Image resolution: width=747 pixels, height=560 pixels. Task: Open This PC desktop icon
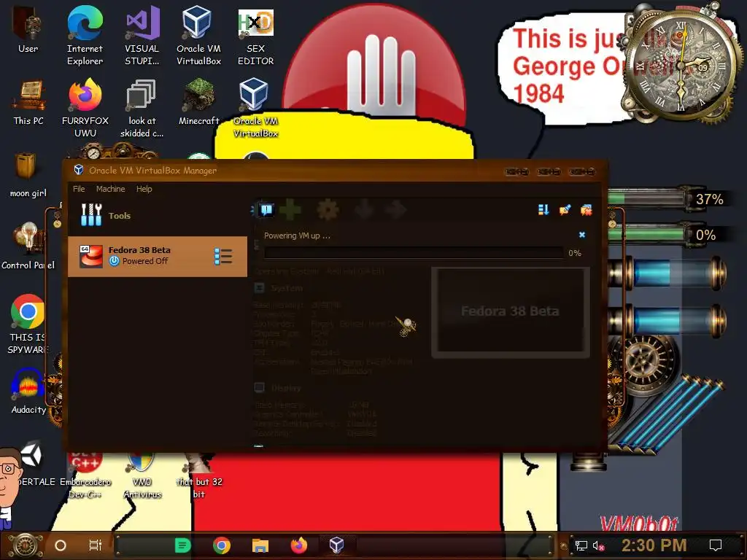pyautogui.click(x=28, y=102)
